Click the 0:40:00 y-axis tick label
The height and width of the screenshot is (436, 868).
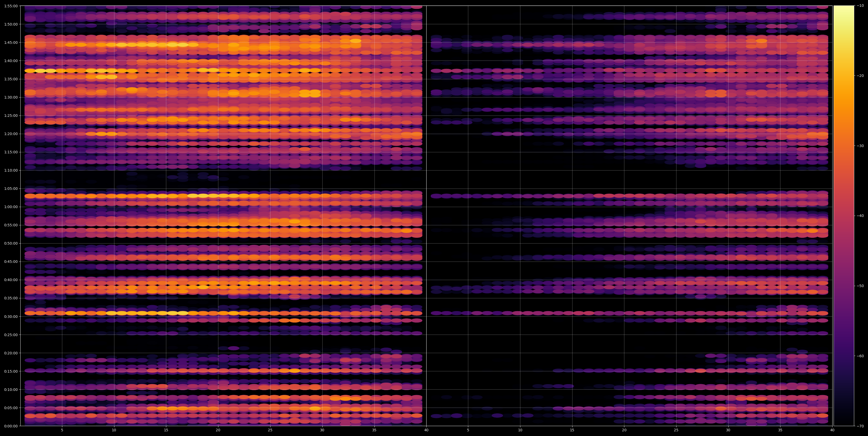[x=11, y=280]
